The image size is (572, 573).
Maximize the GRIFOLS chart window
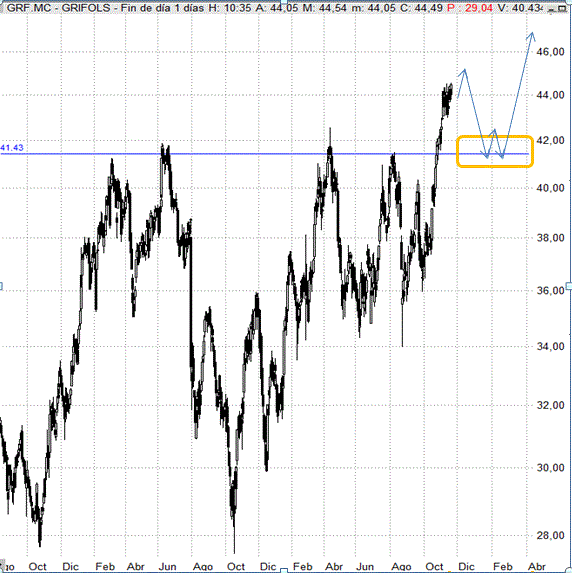pyautogui.click(x=562, y=9)
